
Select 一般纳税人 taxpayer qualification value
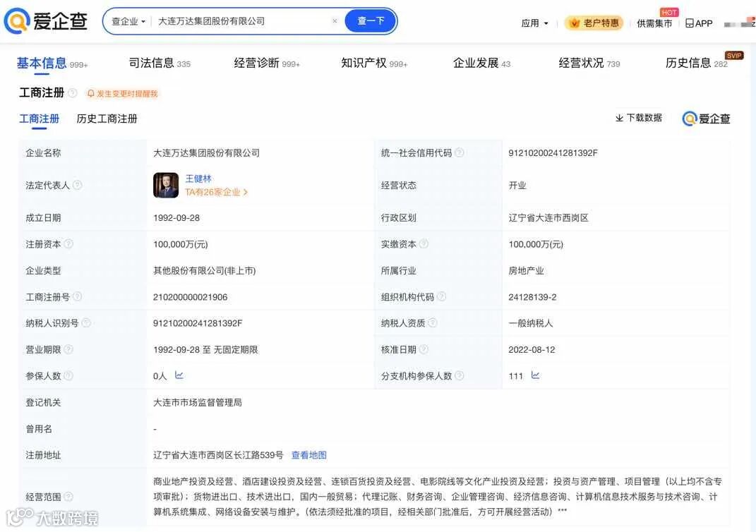[530, 323]
